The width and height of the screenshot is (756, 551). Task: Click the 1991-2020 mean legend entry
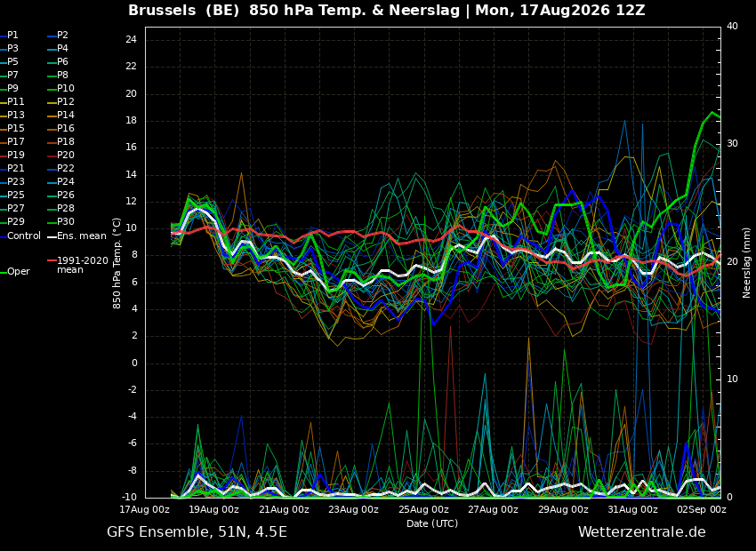78,265
